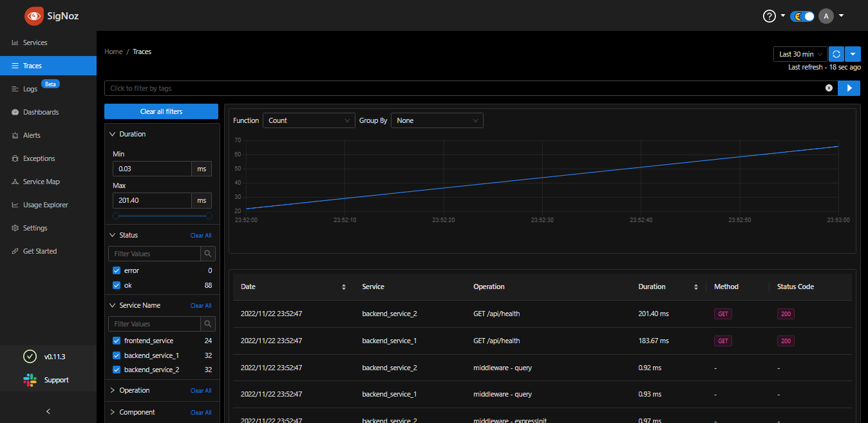Uncheck the frontend_service checkbox
This screenshot has width=868, height=423.
click(x=117, y=341)
